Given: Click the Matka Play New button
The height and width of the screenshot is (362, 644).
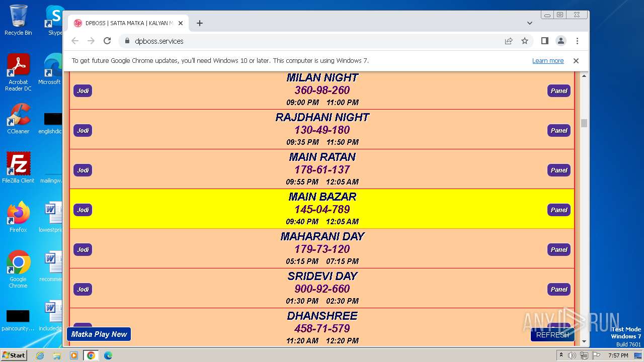Looking at the screenshot, I should [x=99, y=334].
